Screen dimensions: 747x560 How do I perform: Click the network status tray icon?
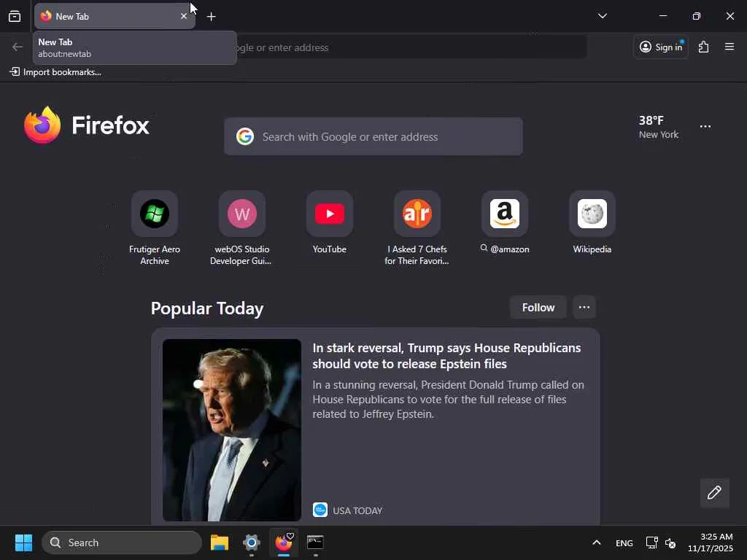point(651,542)
